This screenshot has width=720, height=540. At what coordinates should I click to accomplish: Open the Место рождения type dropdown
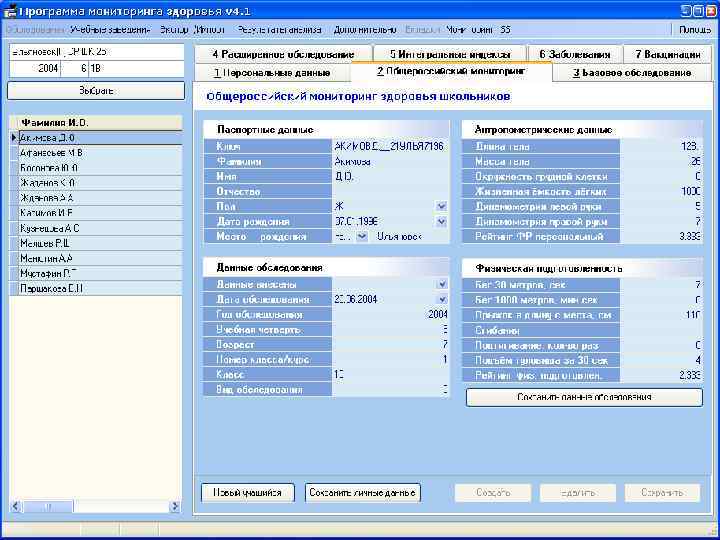tap(362, 237)
